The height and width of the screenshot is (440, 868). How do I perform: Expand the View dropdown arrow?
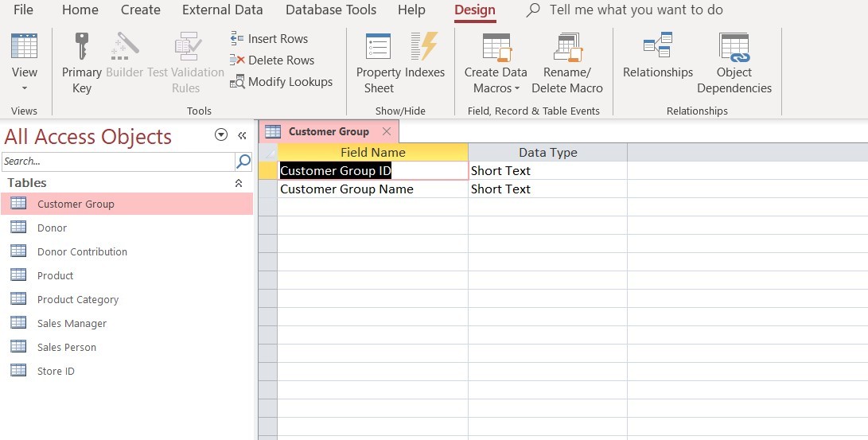pos(25,88)
